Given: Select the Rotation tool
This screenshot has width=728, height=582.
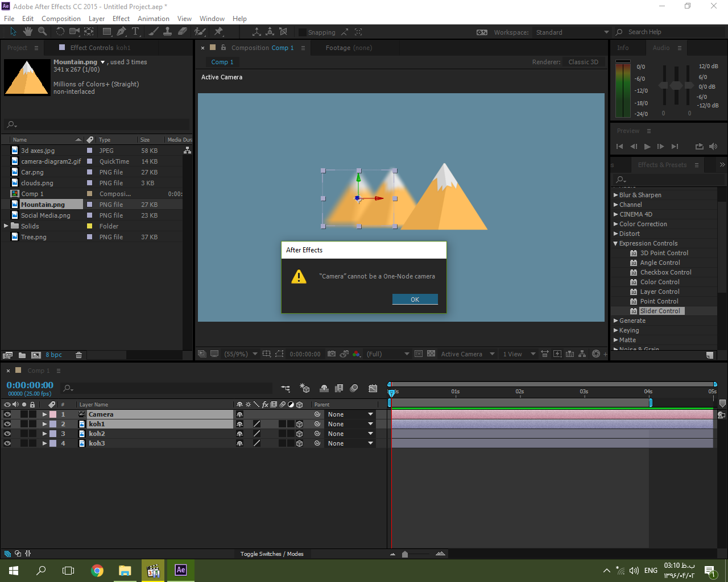Looking at the screenshot, I should (x=60, y=32).
